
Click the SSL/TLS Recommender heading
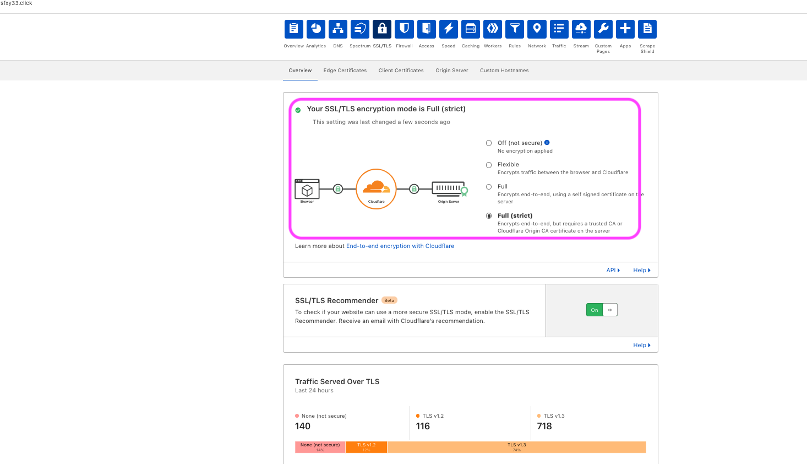[336, 301]
